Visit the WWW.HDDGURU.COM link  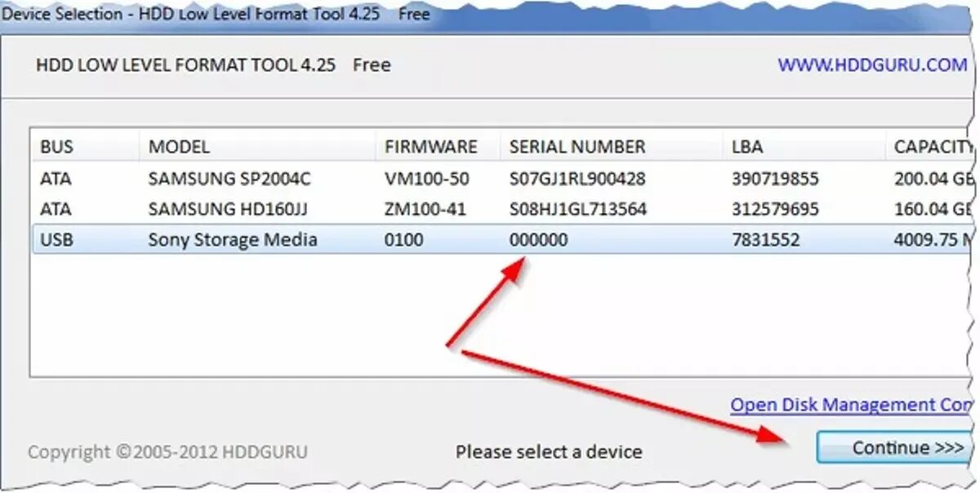(871, 65)
